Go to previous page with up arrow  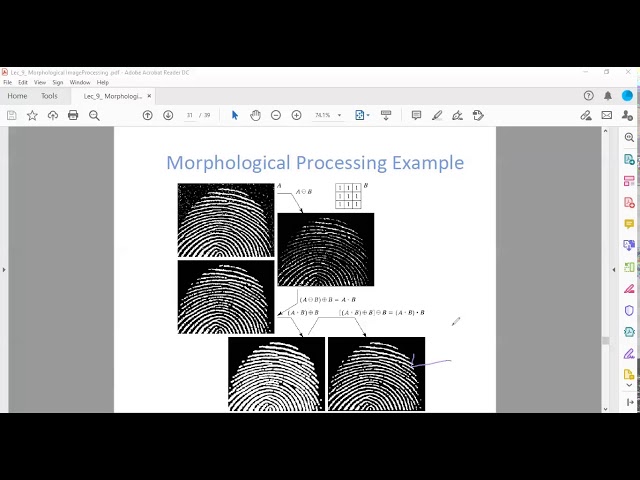(147, 116)
